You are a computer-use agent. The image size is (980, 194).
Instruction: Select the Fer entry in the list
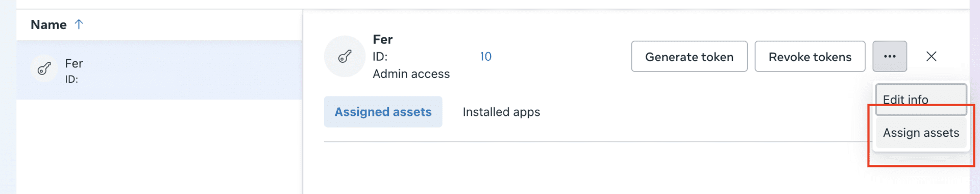[159, 70]
